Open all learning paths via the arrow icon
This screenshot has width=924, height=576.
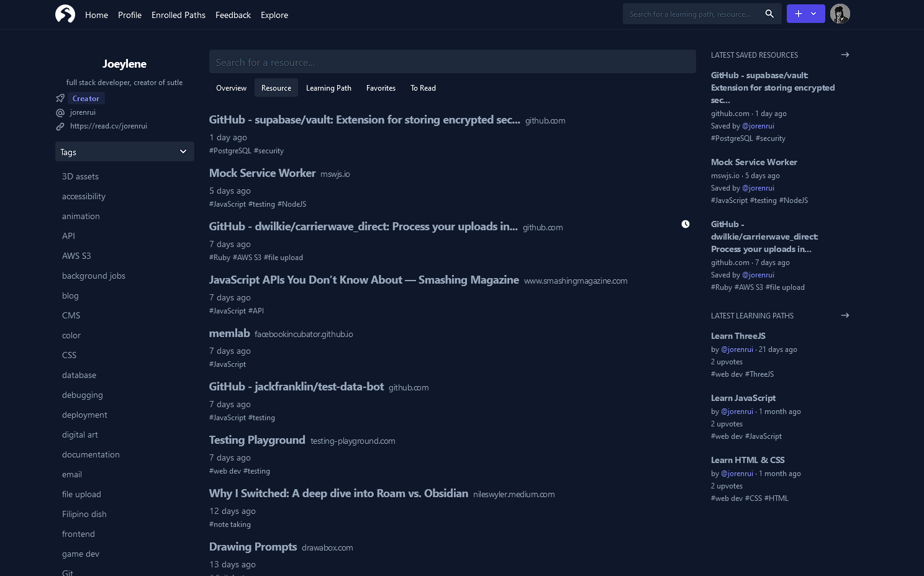(845, 315)
